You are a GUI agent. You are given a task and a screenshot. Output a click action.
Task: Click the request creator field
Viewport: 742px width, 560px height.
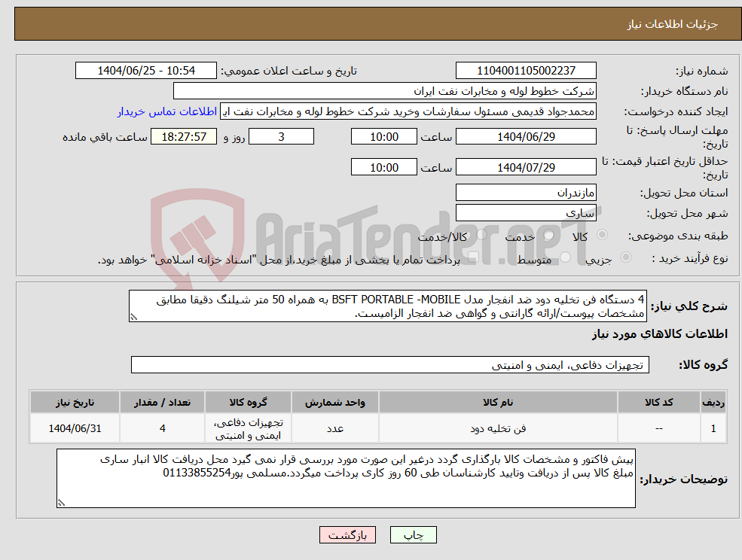click(x=408, y=111)
